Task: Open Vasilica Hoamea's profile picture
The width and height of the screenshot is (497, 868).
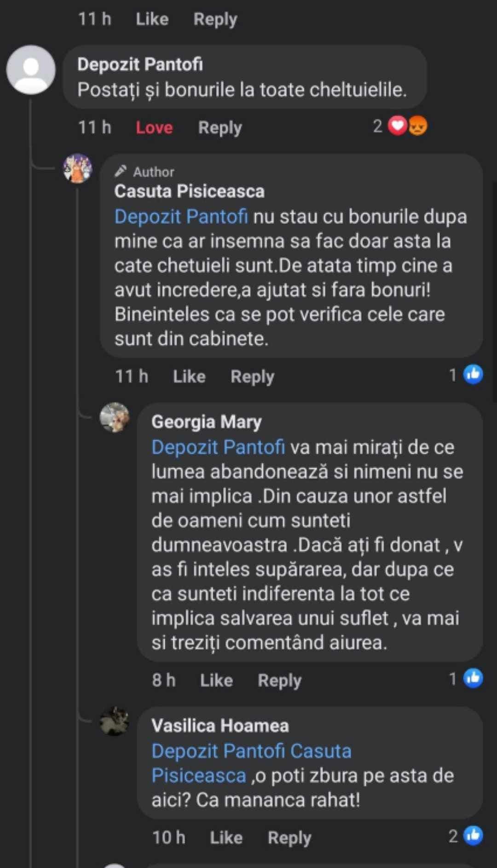Action: coord(115,721)
